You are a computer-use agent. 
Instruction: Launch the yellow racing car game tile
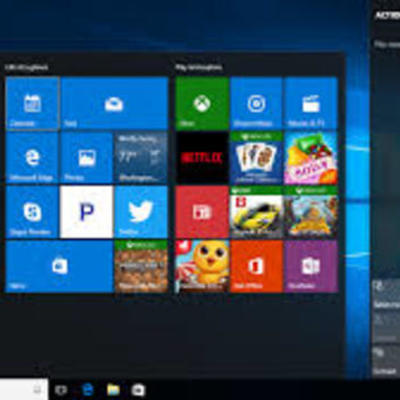[256, 212]
